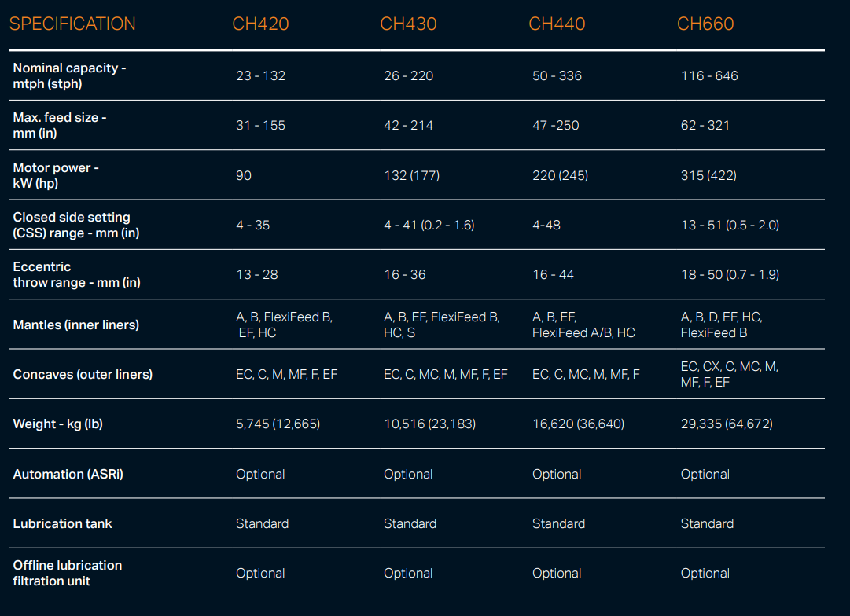The image size is (850, 616).
Task: Select the Concaves (outer liners) label
Action: [x=83, y=374]
